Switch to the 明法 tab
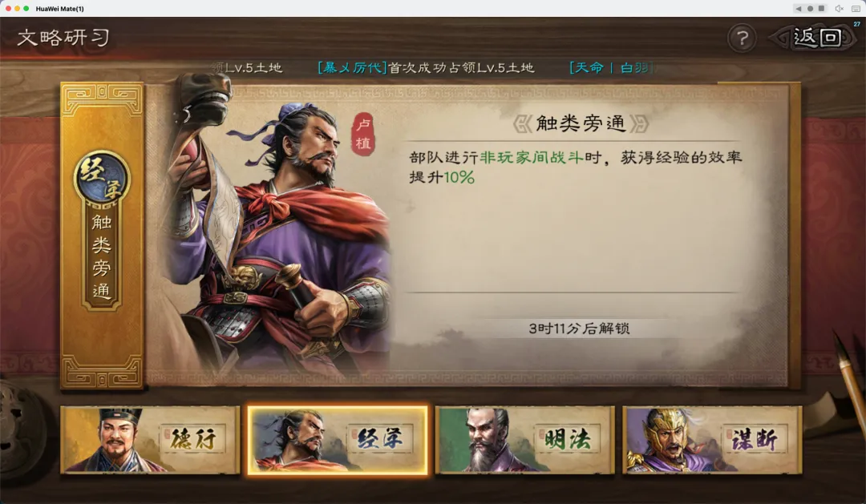The height and width of the screenshot is (504, 866). pyautogui.click(x=524, y=440)
